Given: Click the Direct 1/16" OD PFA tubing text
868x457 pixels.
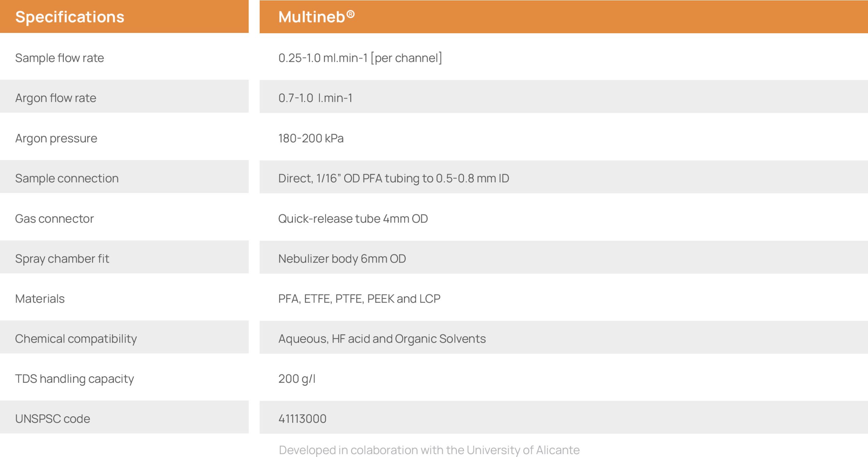Looking at the screenshot, I should click(x=394, y=178).
